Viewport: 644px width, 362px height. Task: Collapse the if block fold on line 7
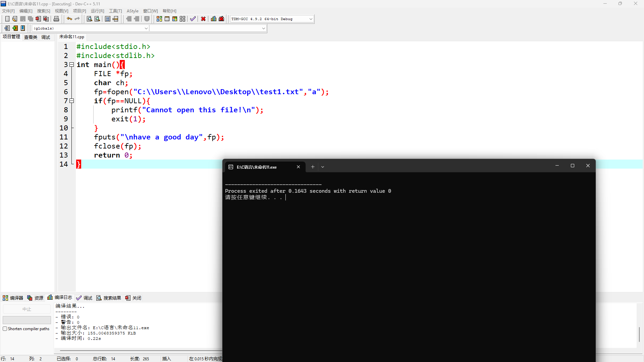[x=72, y=101]
